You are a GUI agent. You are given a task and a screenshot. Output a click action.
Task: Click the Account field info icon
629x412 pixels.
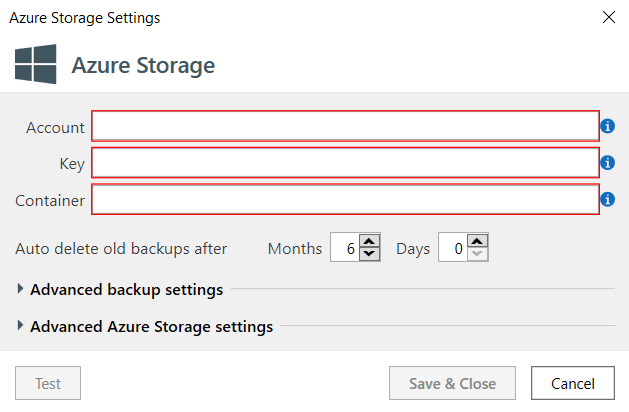608,126
